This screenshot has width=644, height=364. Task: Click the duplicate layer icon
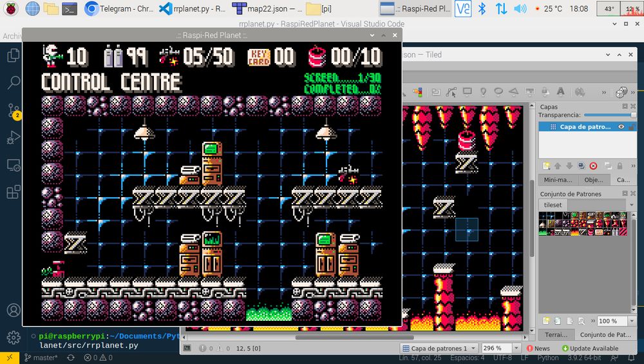click(x=581, y=166)
